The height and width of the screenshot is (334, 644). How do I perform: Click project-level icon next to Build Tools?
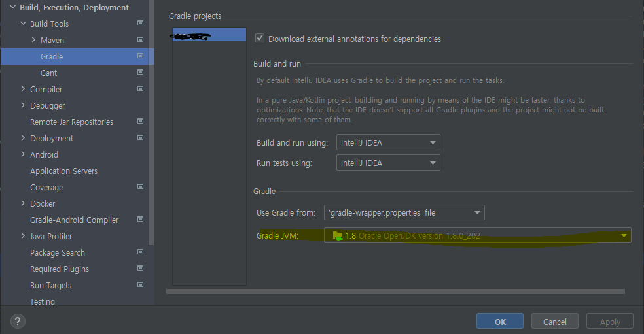point(140,24)
